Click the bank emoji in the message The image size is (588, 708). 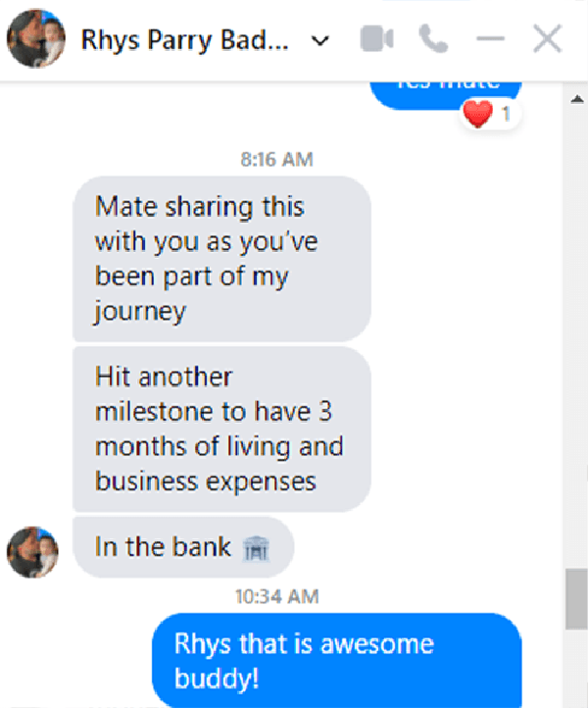[257, 548]
